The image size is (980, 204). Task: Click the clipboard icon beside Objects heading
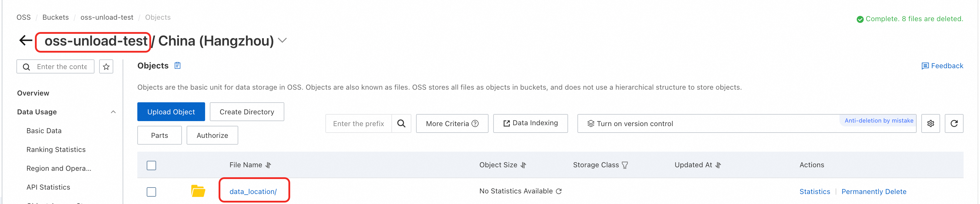point(177,66)
